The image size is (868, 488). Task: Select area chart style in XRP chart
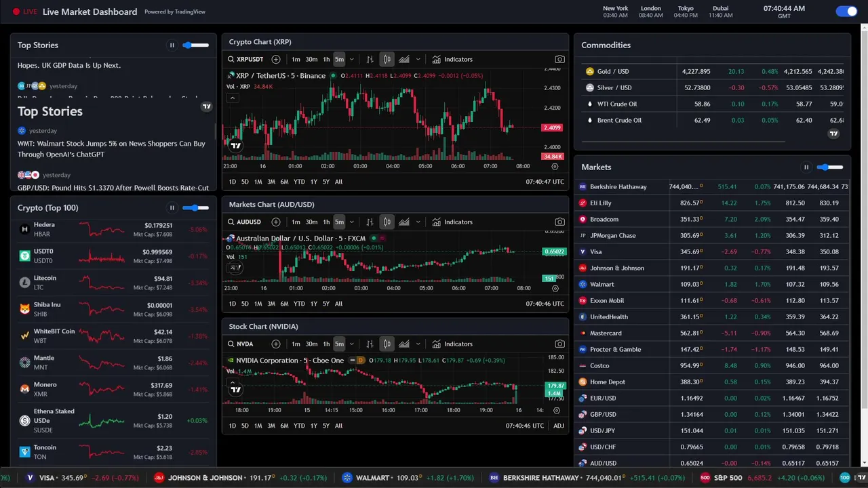point(404,59)
